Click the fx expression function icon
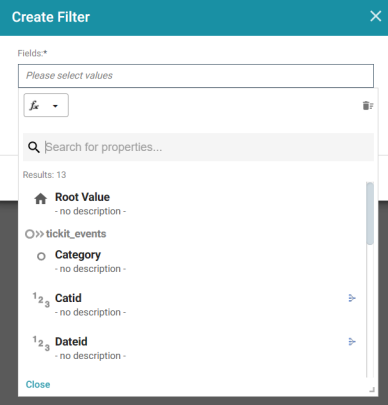 click(x=34, y=106)
